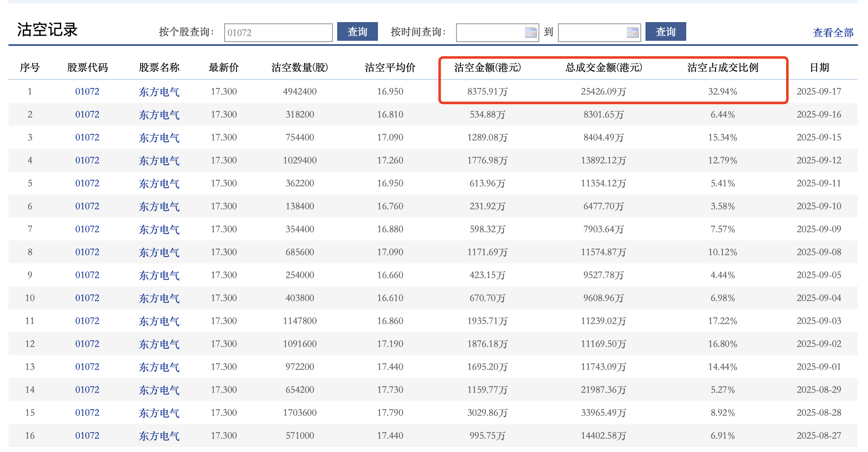This screenshot has width=868, height=452.
Task: Open the start date calendar picker icon
Action: tap(530, 32)
